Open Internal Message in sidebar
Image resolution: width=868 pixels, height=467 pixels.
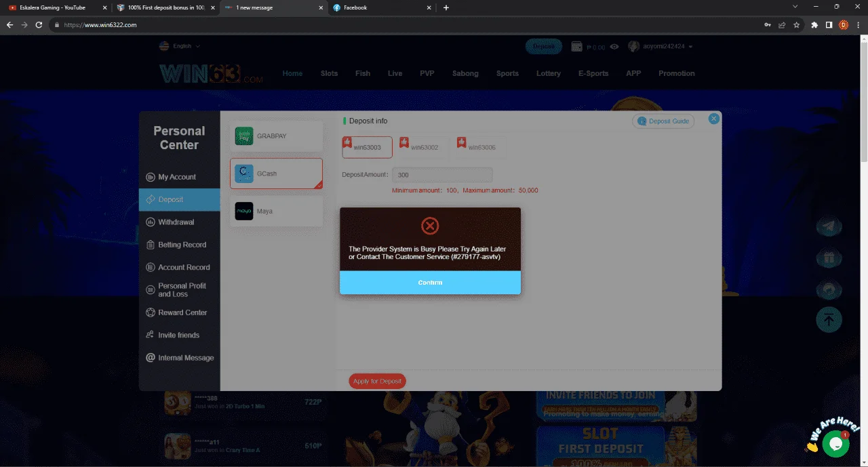click(x=179, y=358)
